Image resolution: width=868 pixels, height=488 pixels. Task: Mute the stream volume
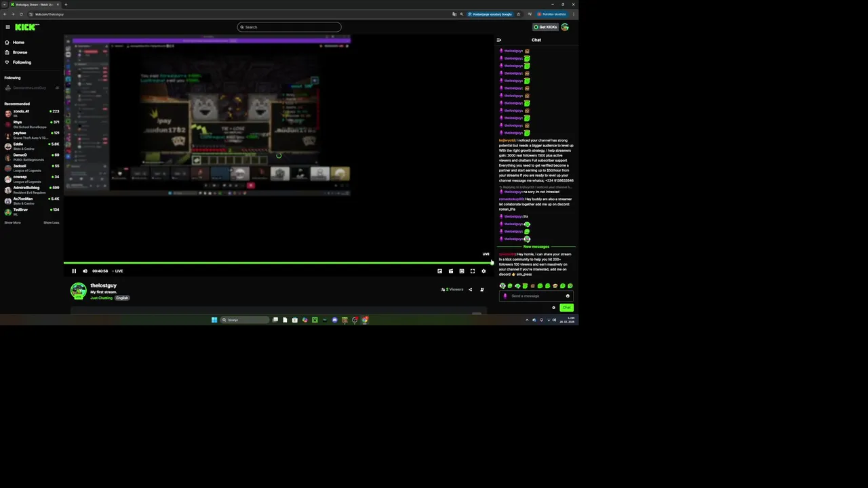(85, 271)
